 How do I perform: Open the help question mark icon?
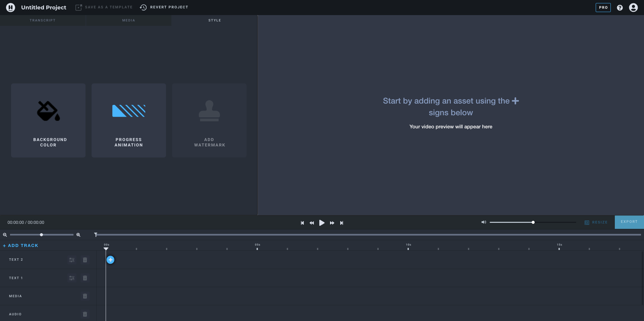(620, 7)
